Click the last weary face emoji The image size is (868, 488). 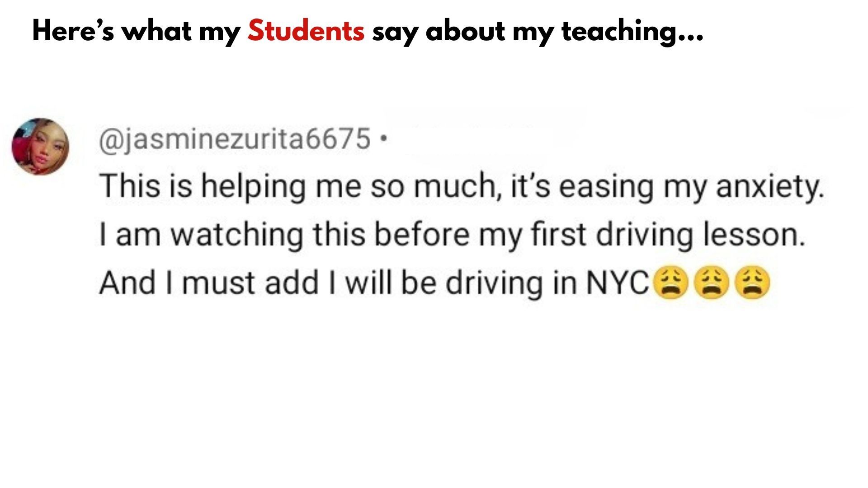click(752, 283)
